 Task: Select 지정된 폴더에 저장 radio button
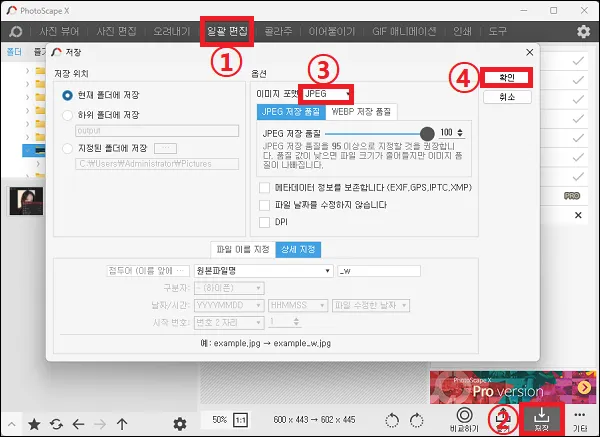tap(67, 148)
